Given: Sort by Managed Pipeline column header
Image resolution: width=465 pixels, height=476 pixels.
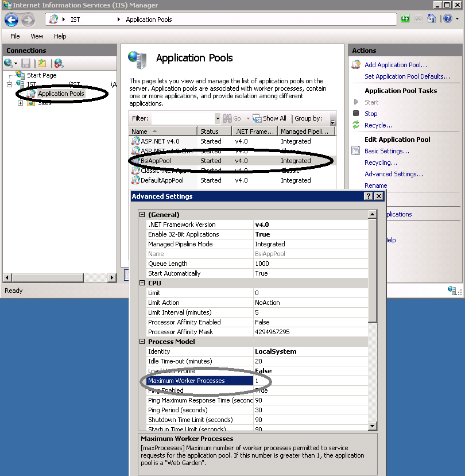Looking at the screenshot, I should tap(306, 131).
